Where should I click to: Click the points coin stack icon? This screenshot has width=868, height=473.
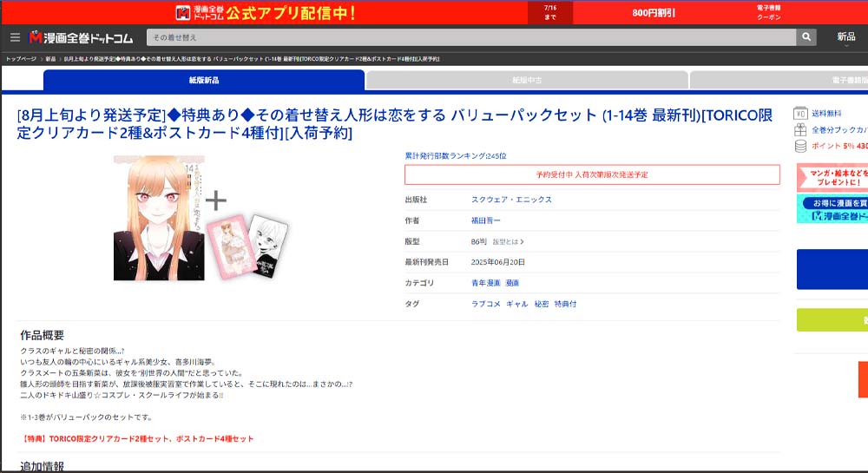[800, 146]
